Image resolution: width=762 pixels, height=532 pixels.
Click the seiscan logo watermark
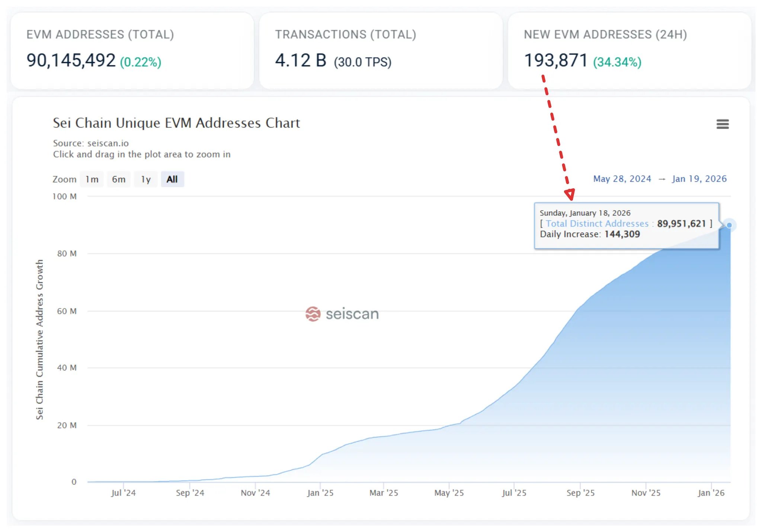tap(313, 314)
